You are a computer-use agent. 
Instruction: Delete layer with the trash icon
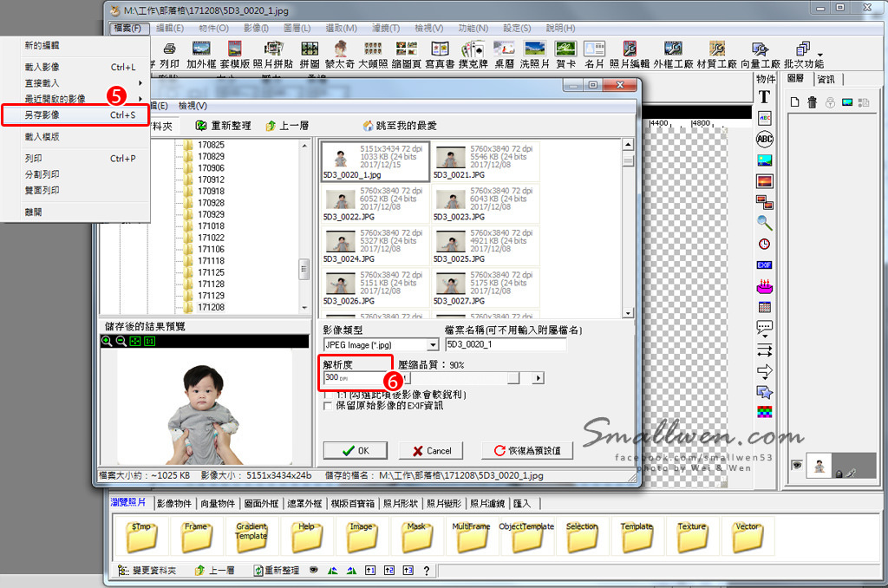tap(812, 102)
